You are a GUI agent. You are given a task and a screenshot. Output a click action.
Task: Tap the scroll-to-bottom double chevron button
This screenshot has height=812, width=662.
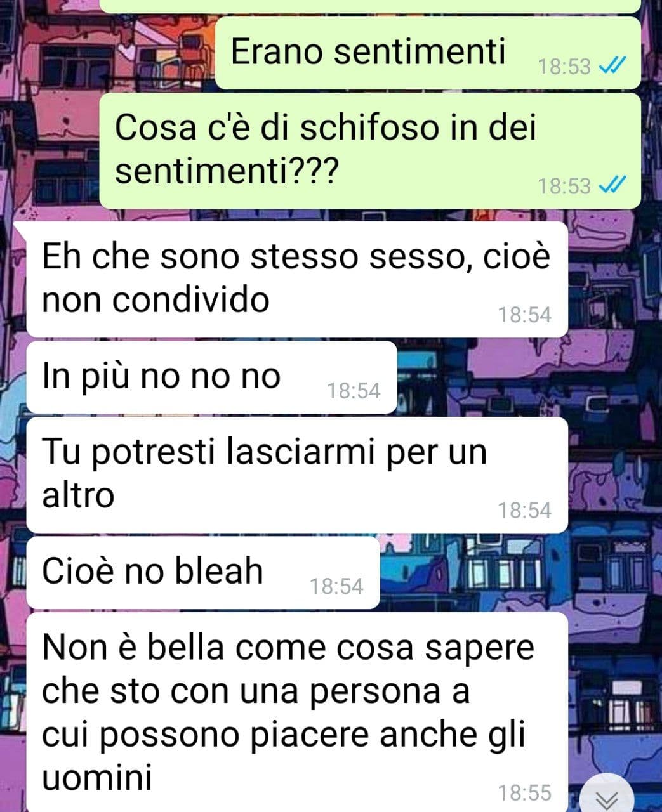[x=606, y=796]
